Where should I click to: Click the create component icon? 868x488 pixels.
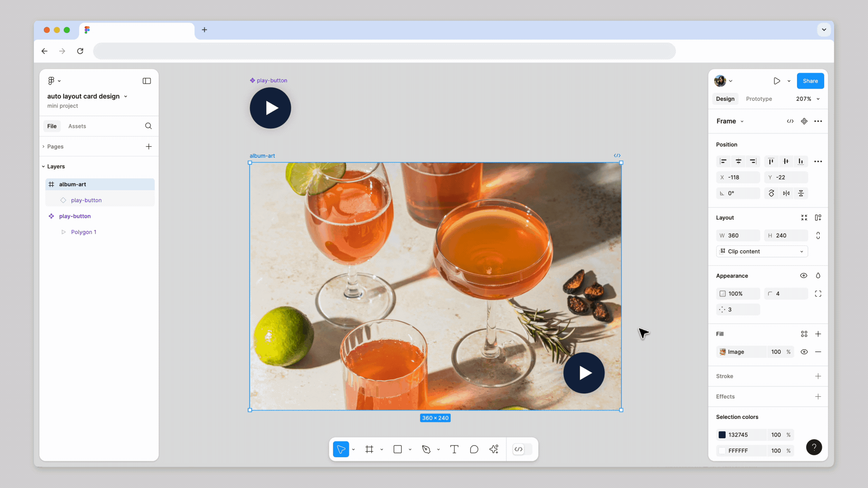pyautogui.click(x=804, y=121)
